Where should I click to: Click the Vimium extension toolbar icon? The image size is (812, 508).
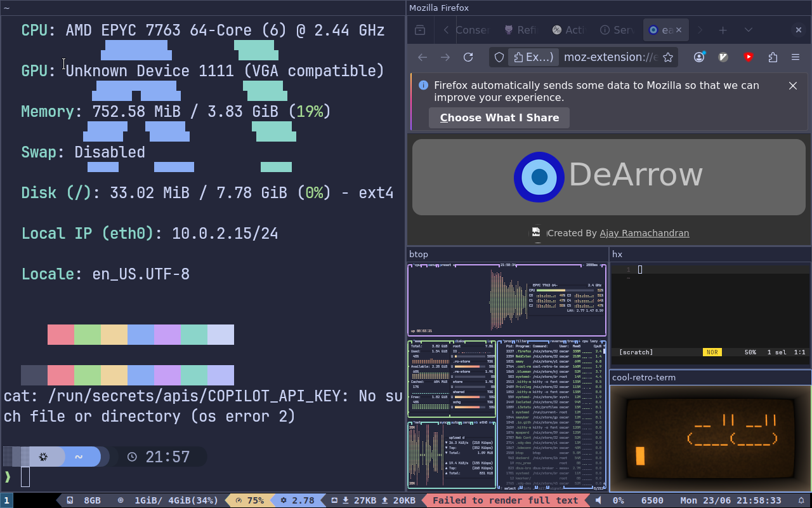coord(723,57)
